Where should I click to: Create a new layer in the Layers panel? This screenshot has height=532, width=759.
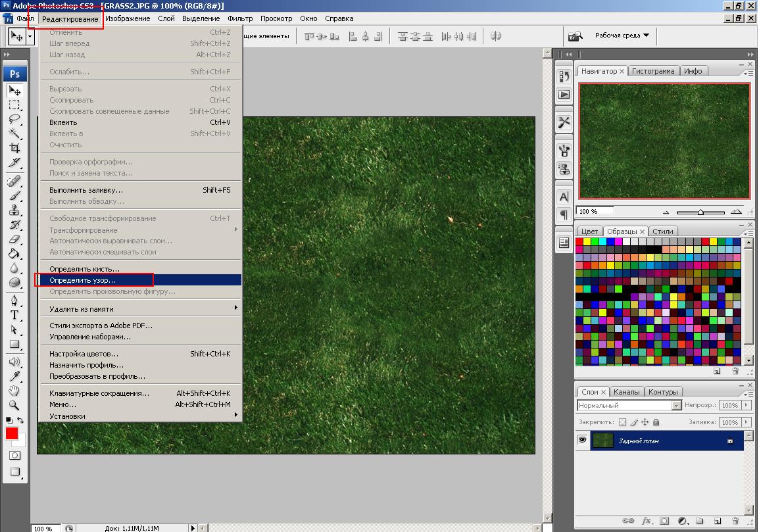click(717, 521)
